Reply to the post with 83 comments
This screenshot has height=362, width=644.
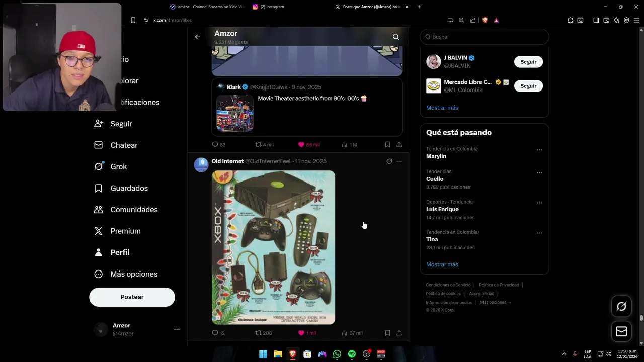[218, 144]
